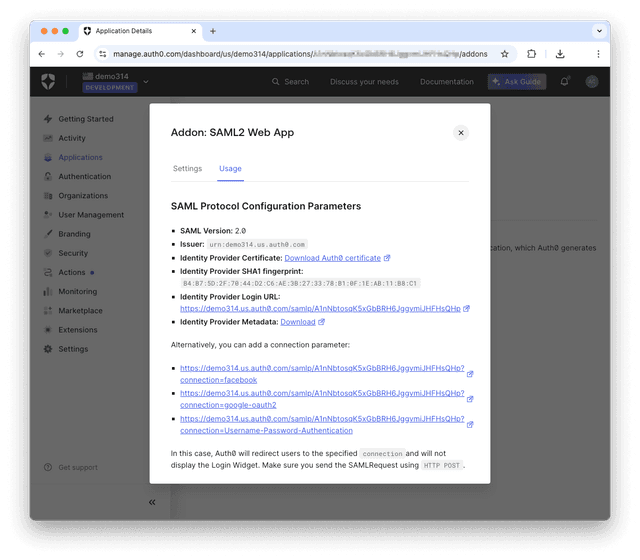The image size is (640, 560).
Task: Select the Usage tab
Action: (230, 169)
